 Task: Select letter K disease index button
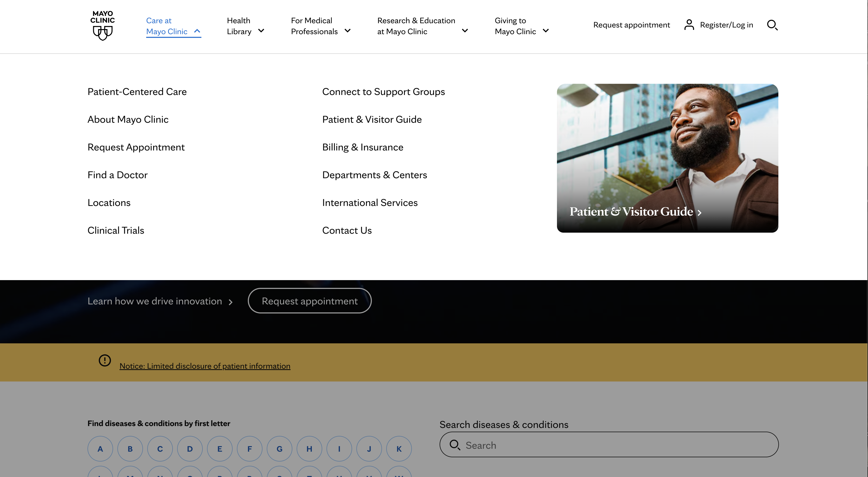[399, 449]
